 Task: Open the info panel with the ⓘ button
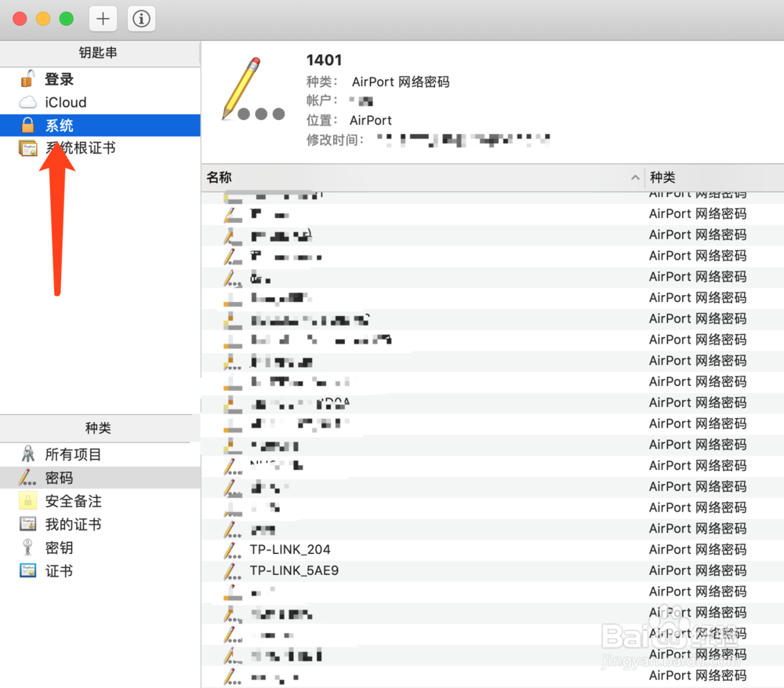pos(141,19)
